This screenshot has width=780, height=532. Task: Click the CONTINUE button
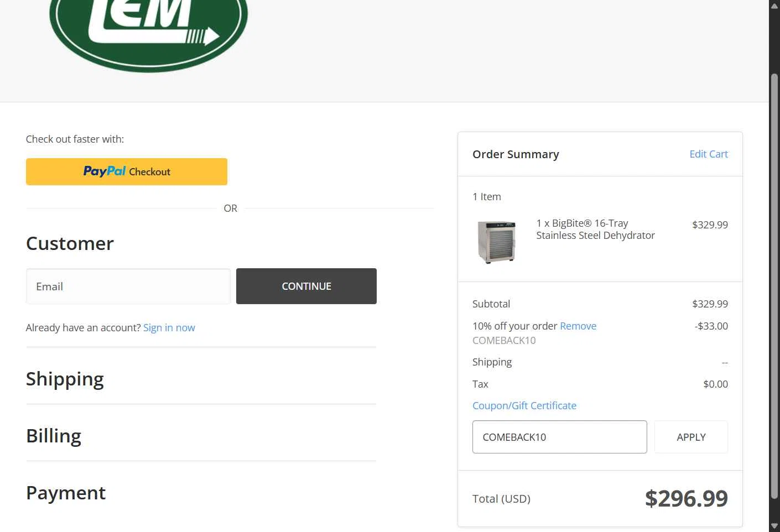pyautogui.click(x=306, y=286)
